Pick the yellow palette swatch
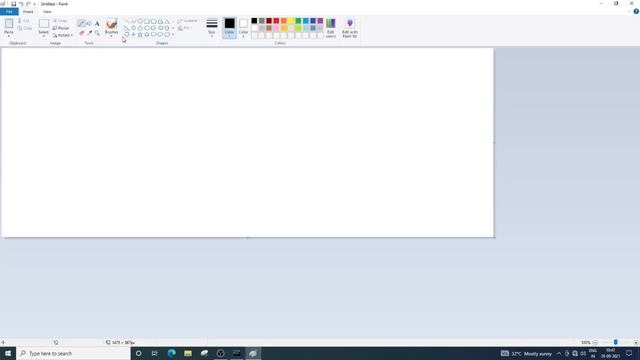The image size is (640, 360). 291,21
